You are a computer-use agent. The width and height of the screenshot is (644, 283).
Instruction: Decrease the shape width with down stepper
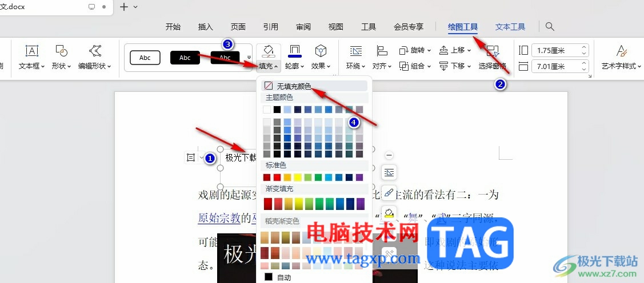(584, 69)
